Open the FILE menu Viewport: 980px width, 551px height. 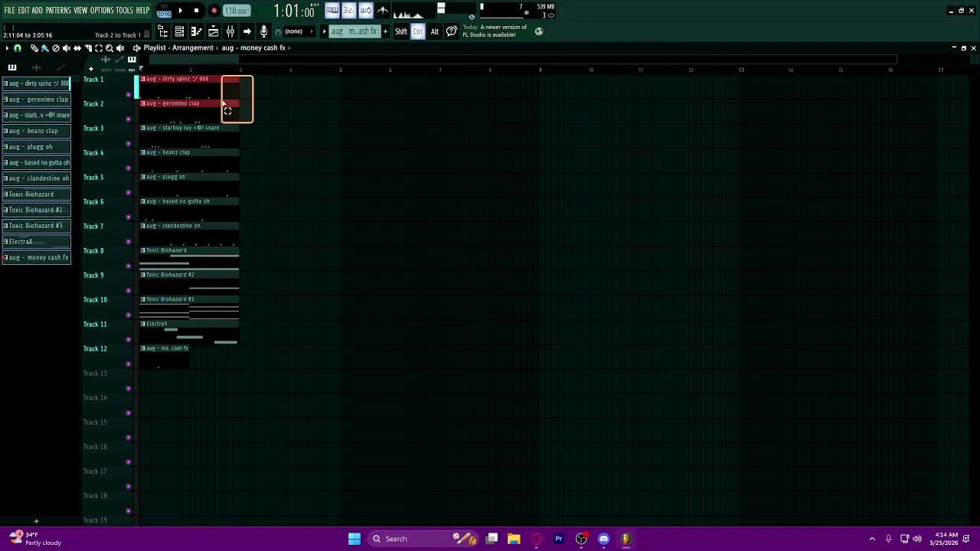[9, 11]
